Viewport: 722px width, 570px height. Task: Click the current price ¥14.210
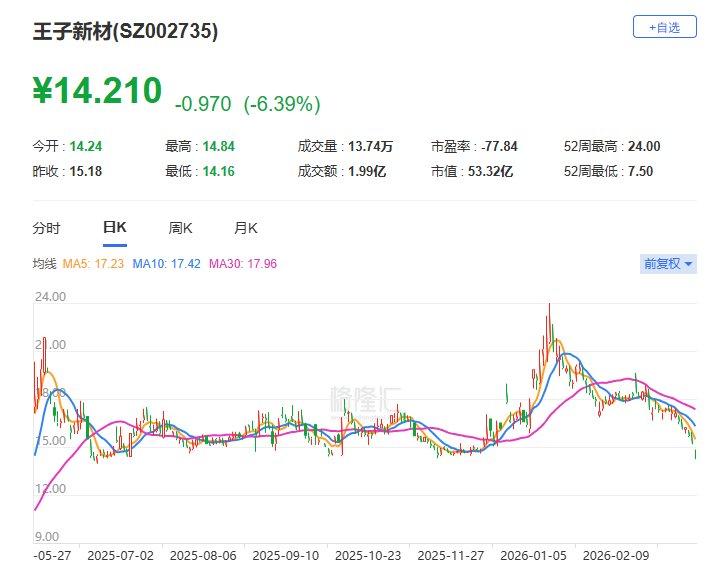[96, 91]
